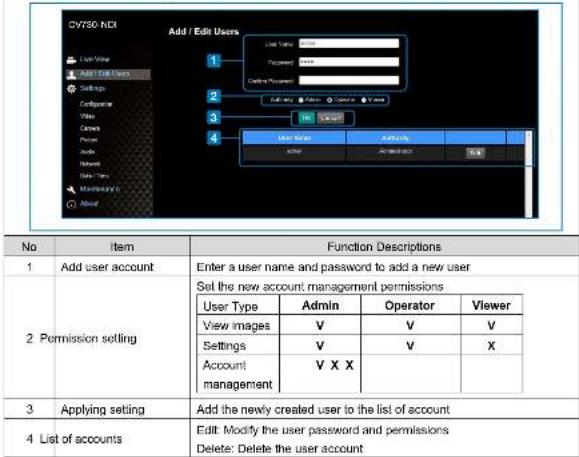Click the 'Function Descriptions' table header
Screen dimensions: 579x457
(x=384, y=247)
